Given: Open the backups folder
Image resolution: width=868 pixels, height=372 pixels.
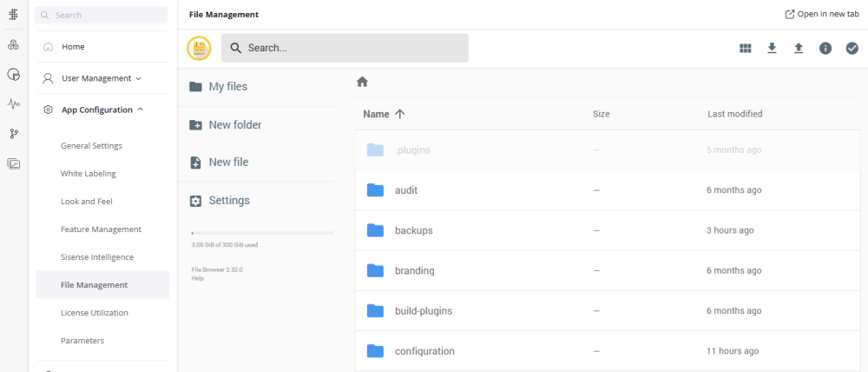Looking at the screenshot, I should [x=413, y=230].
